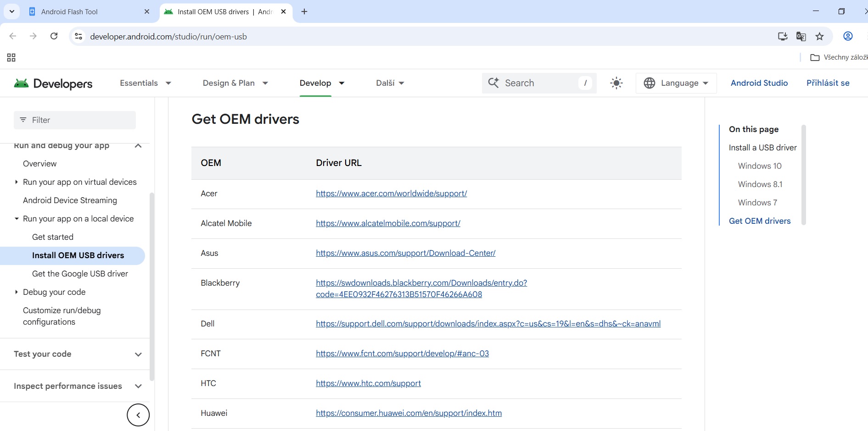The image size is (868, 431).
Task: Open the Chrome profile icon
Action: [x=848, y=36]
